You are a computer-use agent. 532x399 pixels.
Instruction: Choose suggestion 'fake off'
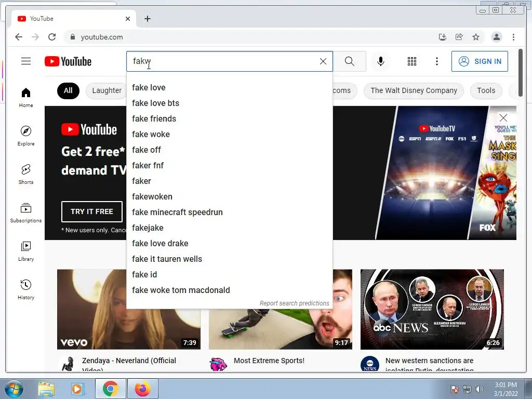[229, 150]
